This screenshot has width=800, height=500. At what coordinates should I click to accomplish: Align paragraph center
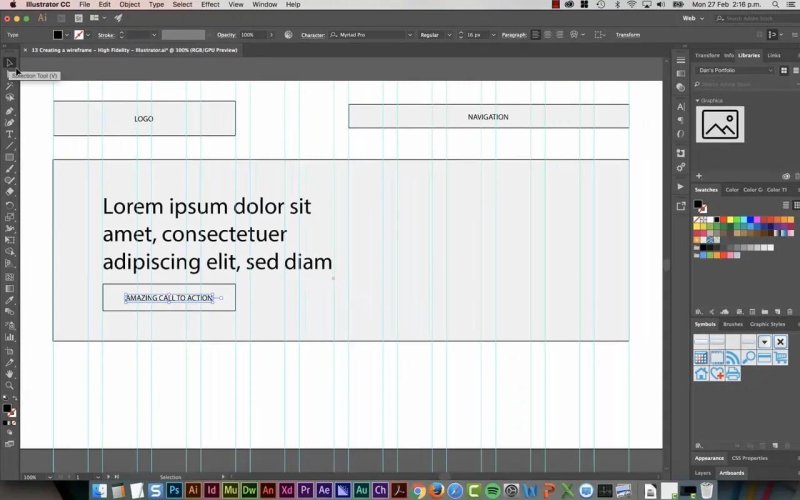pos(547,35)
